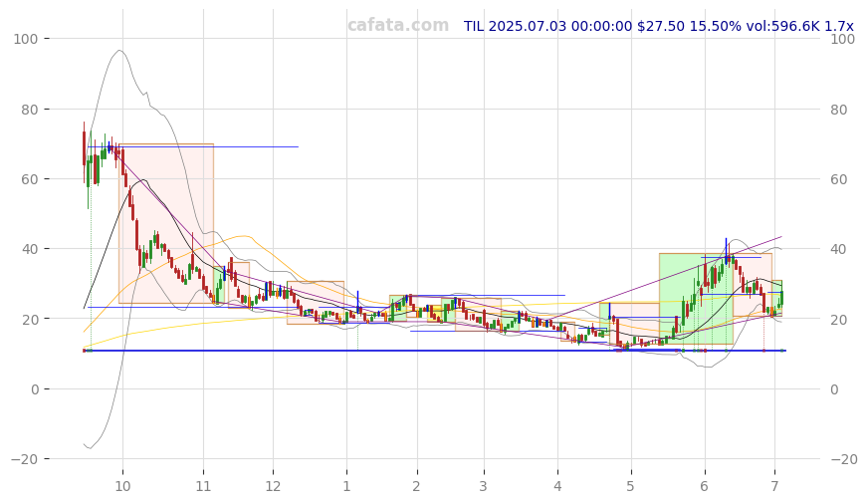Select the 40 label on left axis
This screenshot has height=503, width=868.
(x=30, y=249)
